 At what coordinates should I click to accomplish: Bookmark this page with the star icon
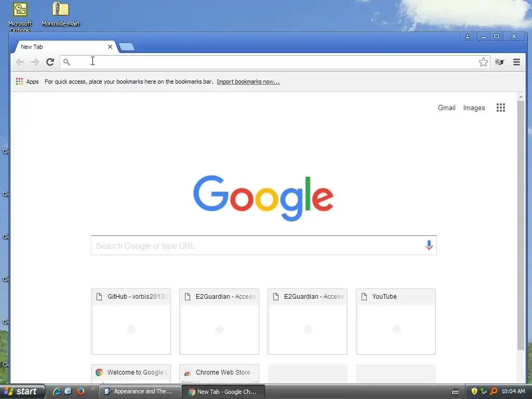[483, 62]
